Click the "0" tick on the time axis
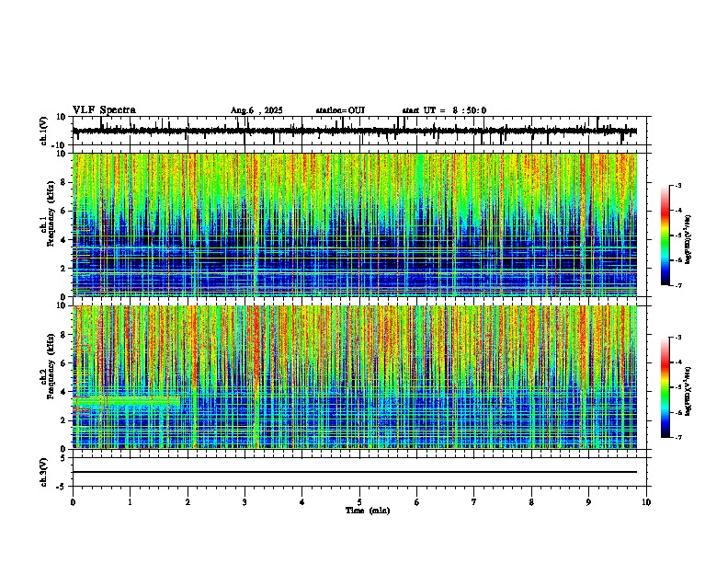728x563 pixels. click(x=73, y=502)
